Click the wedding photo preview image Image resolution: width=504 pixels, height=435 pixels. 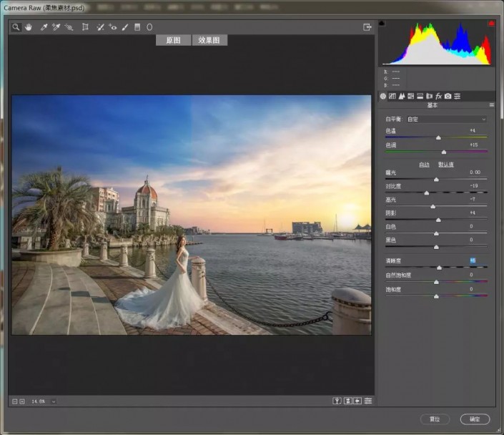(192, 215)
